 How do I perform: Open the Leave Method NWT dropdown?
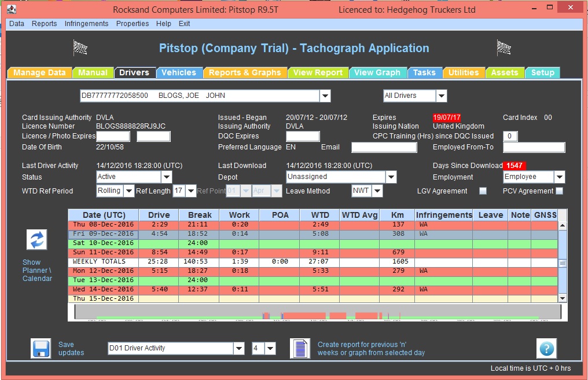click(377, 191)
